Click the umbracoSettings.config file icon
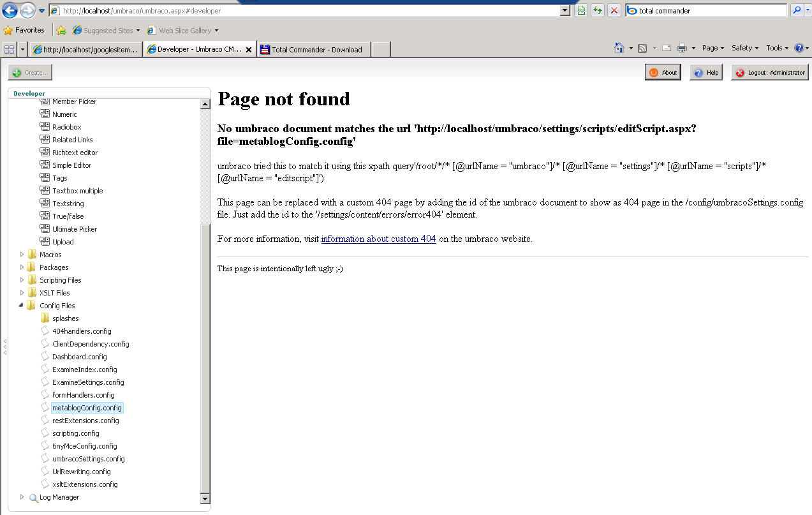Viewport: 812px width, 515px height. [x=45, y=459]
